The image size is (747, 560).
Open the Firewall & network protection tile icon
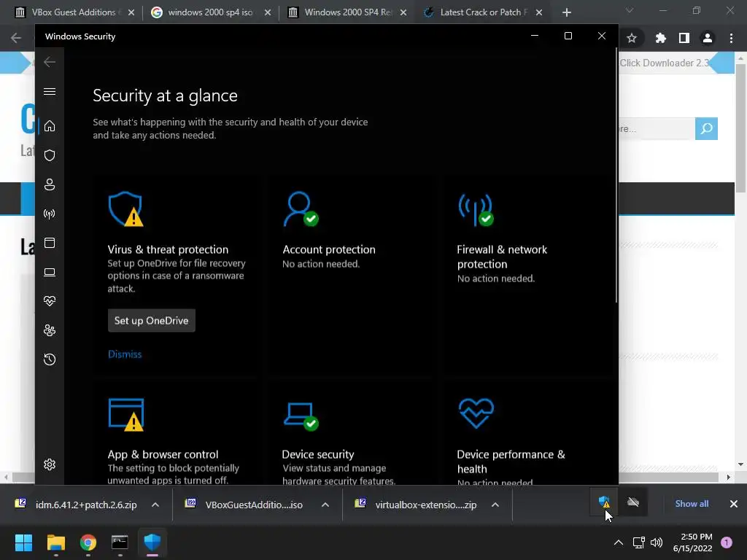point(476,209)
